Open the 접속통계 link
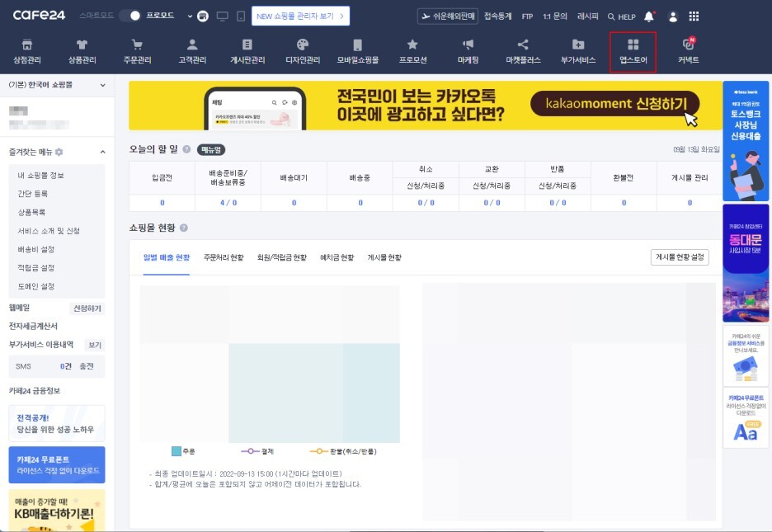 (498, 16)
